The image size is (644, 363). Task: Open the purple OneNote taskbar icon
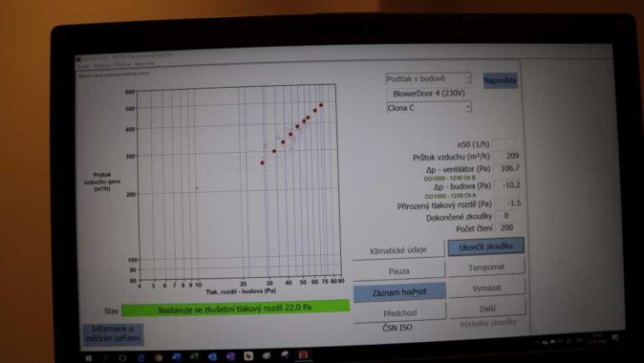pos(230,356)
